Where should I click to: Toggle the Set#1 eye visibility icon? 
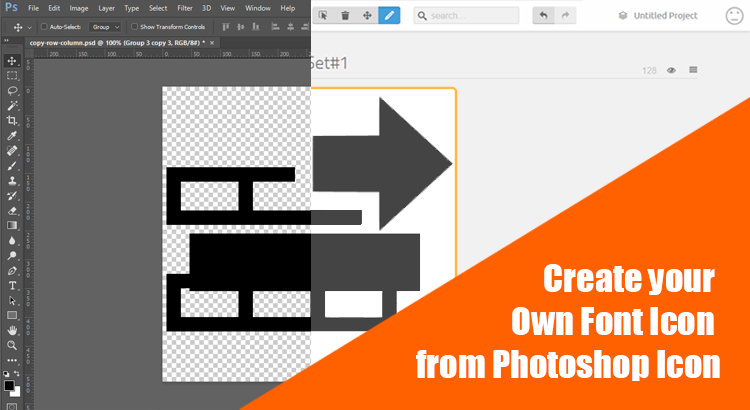click(672, 70)
